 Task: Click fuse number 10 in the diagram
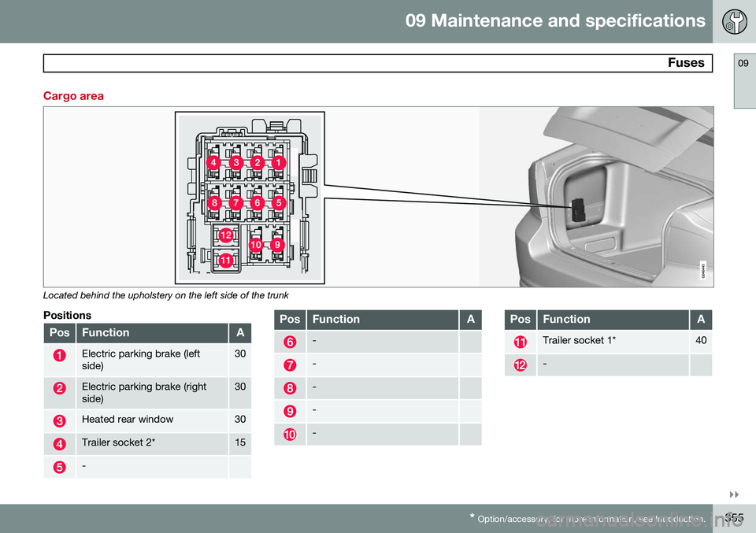(255, 245)
